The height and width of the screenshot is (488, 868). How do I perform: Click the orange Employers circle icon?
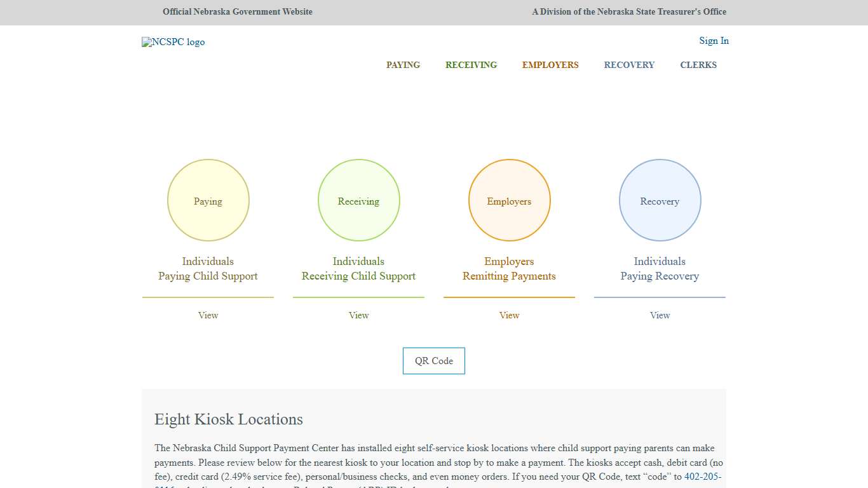pos(509,201)
